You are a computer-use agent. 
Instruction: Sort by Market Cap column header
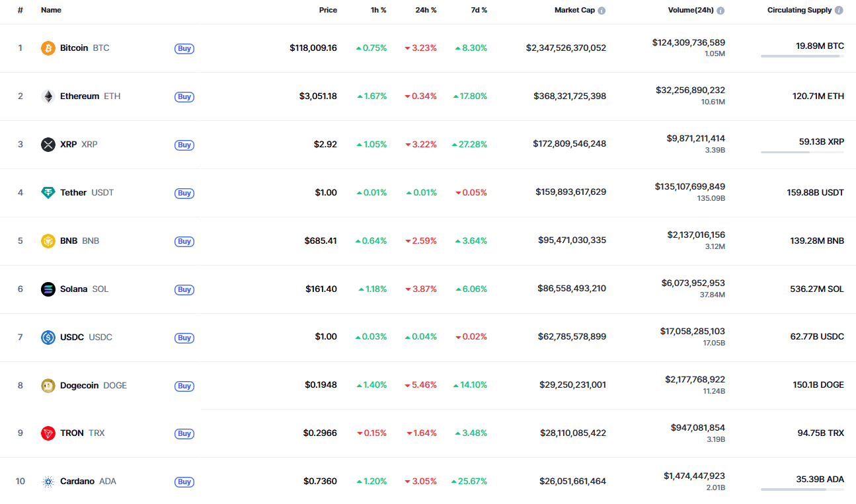574,11
